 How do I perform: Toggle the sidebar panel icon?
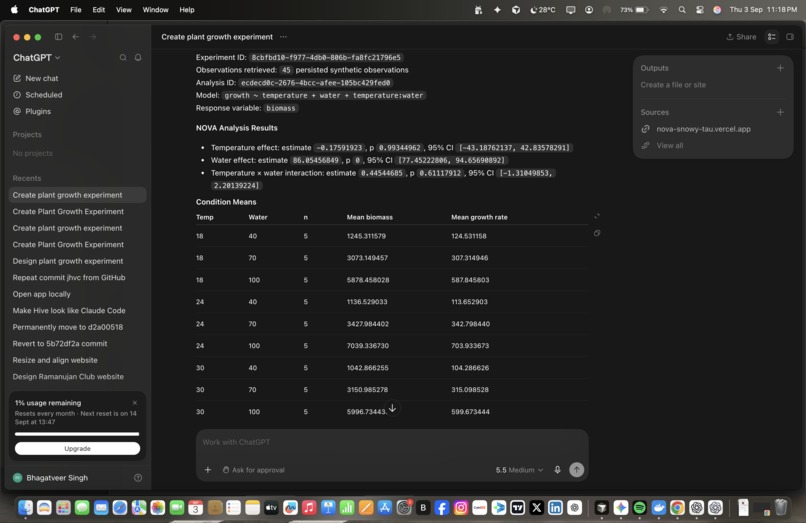[59, 37]
